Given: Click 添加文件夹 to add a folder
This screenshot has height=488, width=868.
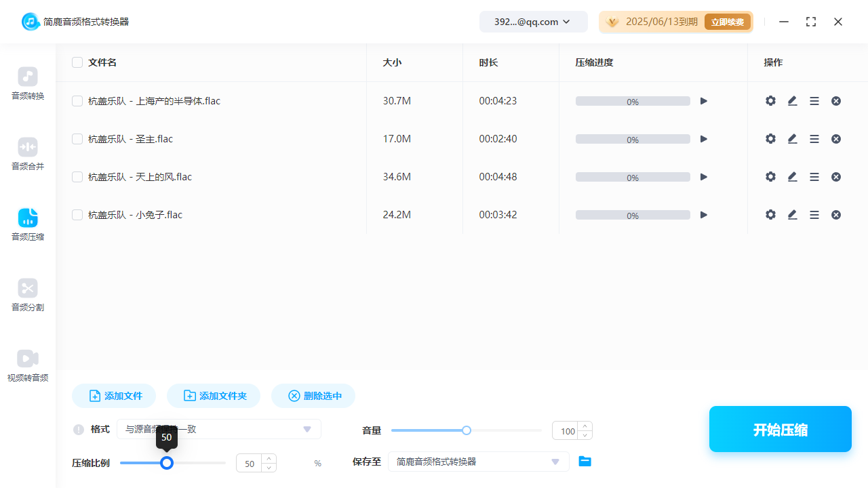Looking at the screenshot, I should coord(213,396).
